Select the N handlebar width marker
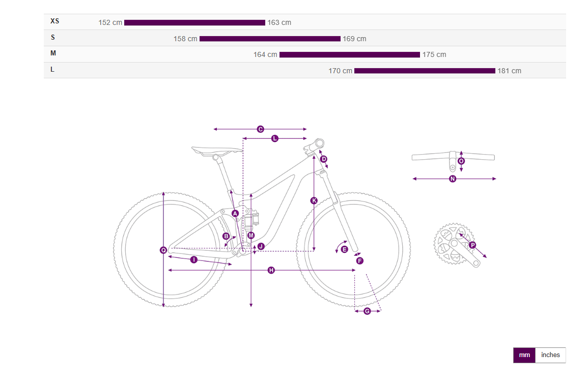Viewport: 588px width, 382px height. pyautogui.click(x=453, y=179)
